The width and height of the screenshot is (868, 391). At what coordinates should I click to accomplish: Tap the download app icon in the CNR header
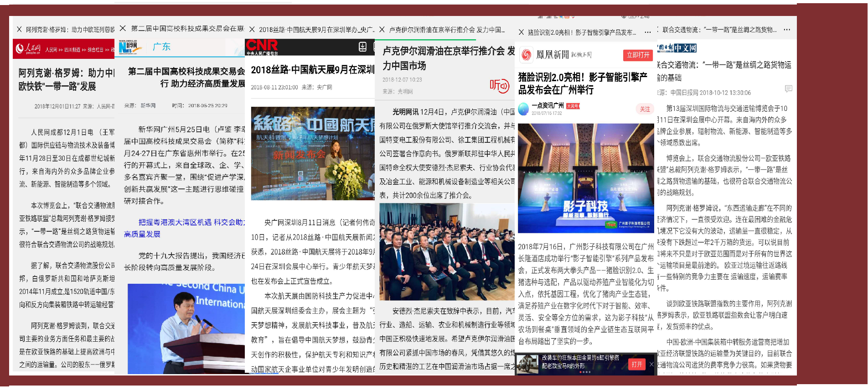tap(362, 47)
